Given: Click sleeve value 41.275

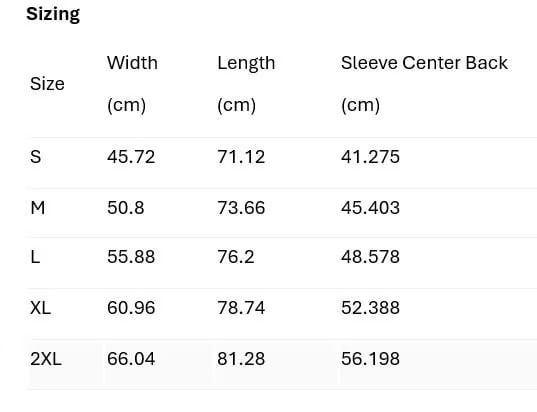Looking at the screenshot, I should (370, 157).
